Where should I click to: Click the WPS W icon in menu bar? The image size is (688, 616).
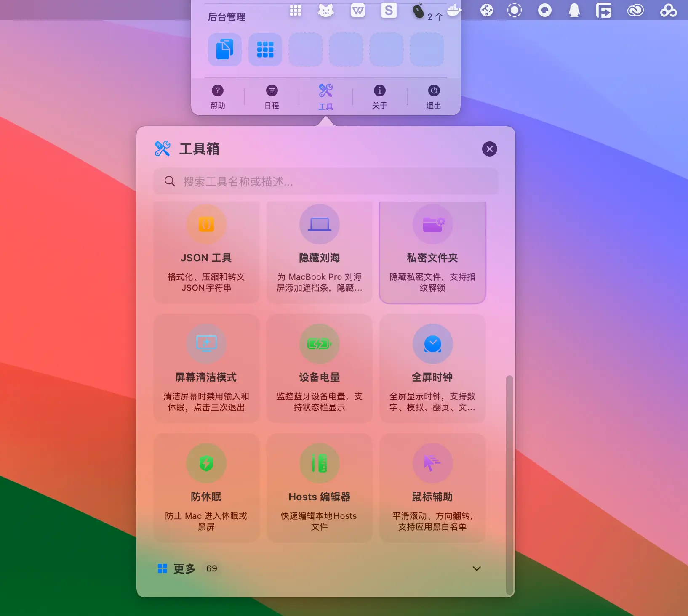(358, 11)
